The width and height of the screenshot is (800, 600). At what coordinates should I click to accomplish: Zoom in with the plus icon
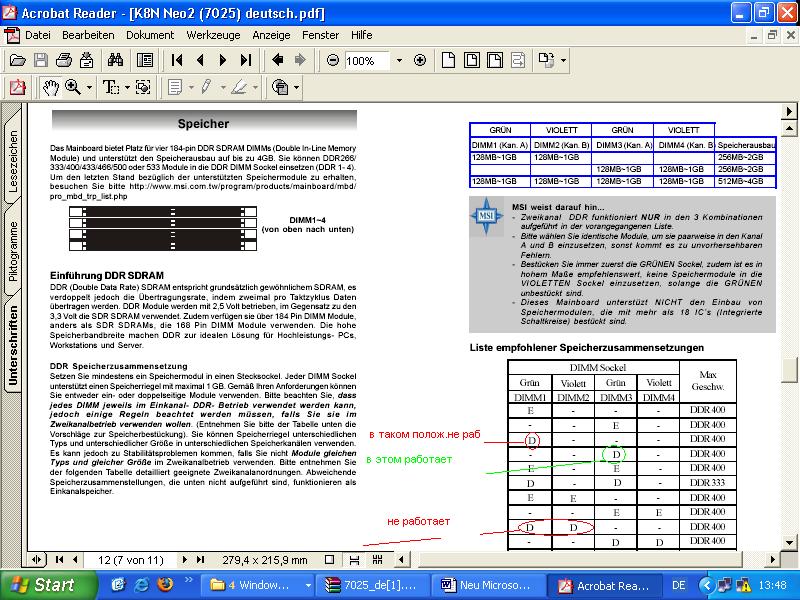coord(419,61)
